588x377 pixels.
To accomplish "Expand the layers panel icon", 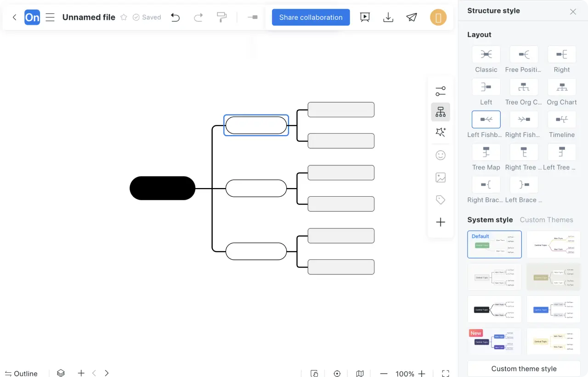I will coord(61,373).
